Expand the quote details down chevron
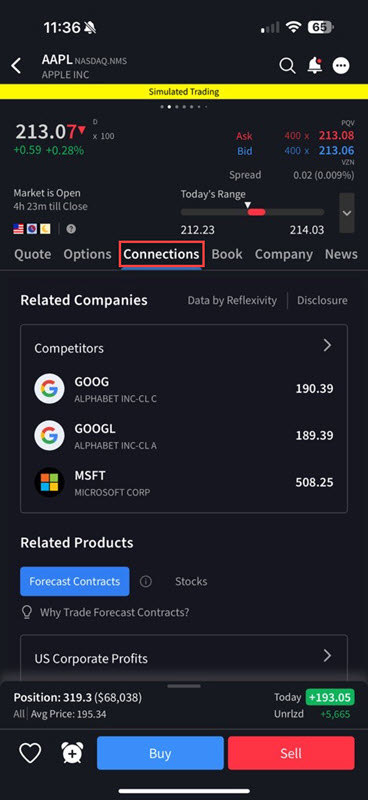This screenshot has width=368, height=800. pos(347,213)
